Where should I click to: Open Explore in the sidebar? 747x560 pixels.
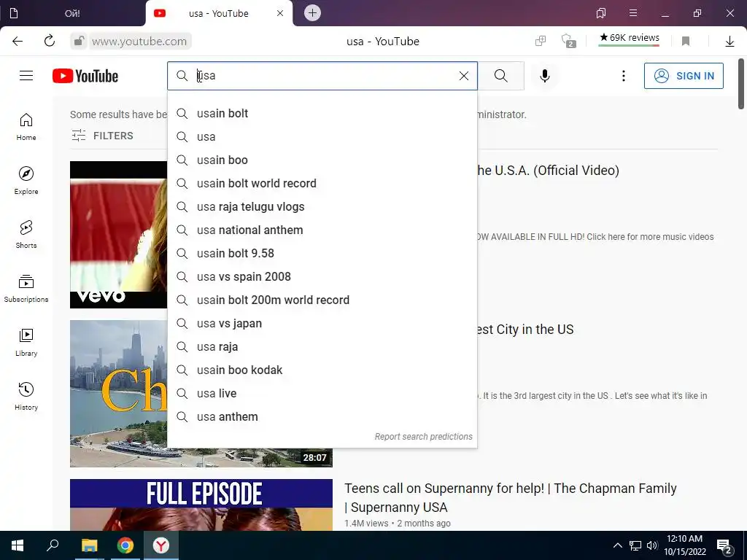pyautogui.click(x=26, y=181)
